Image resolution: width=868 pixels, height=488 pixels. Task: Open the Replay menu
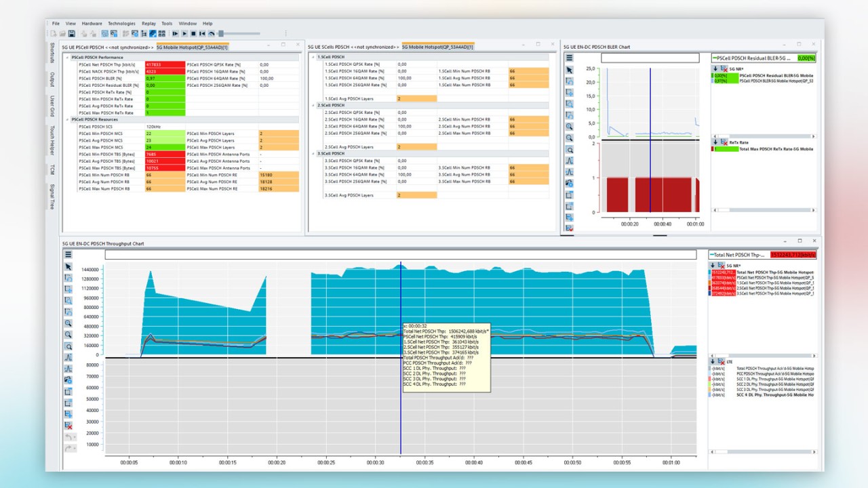click(x=149, y=24)
